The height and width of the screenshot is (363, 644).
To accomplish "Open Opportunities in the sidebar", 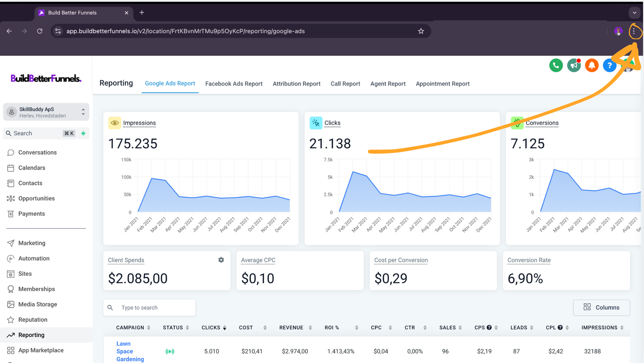I will pos(36,199).
